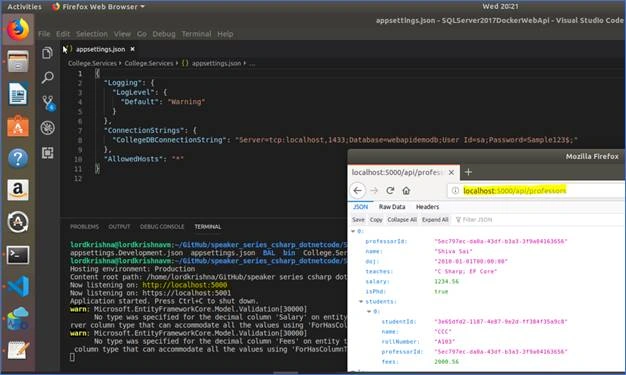626x375 pixels.
Task: Open Ubuntu Software from the dock
Action: [x=18, y=126]
